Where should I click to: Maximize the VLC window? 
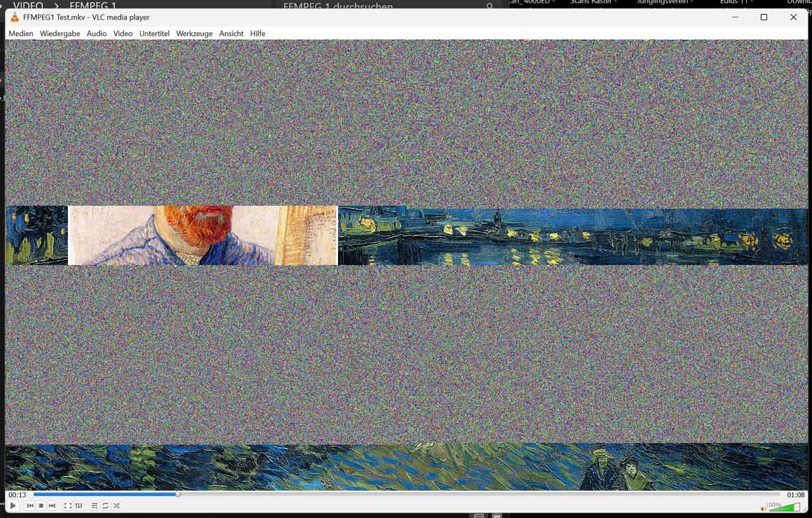pyautogui.click(x=764, y=17)
